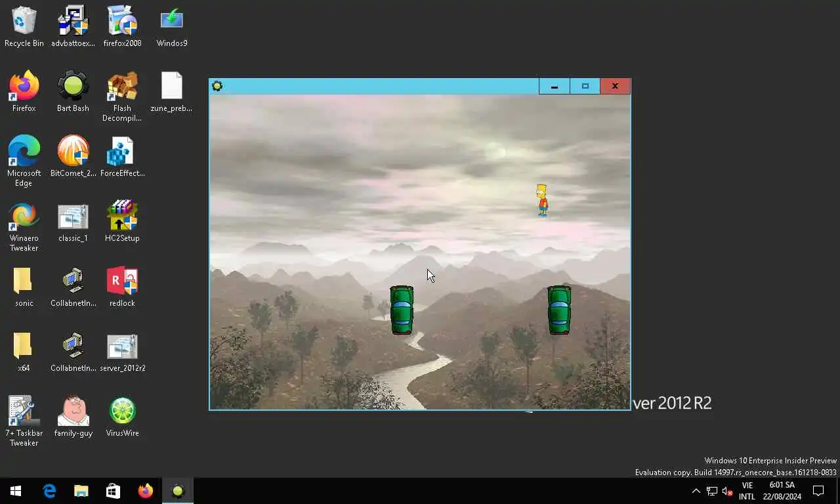Open Microsoft Store from the taskbar
Screen dimensions: 840x504
pyautogui.click(x=113, y=491)
